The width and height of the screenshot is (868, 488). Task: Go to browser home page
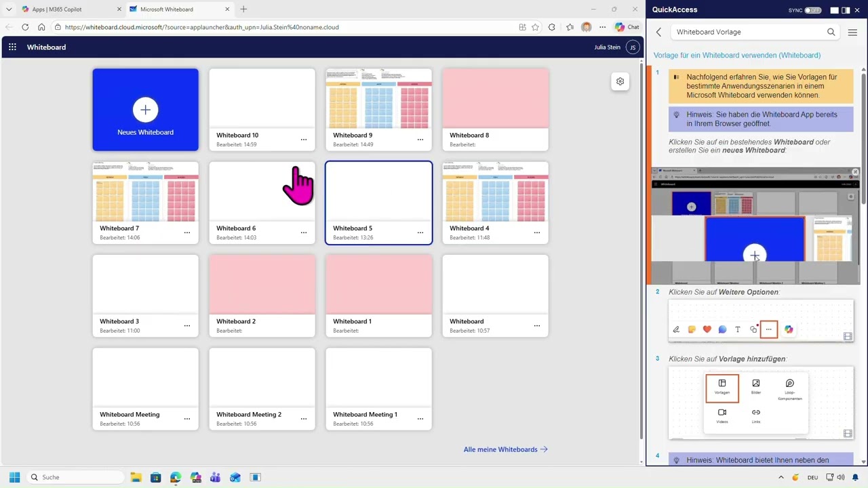(x=41, y=27)
